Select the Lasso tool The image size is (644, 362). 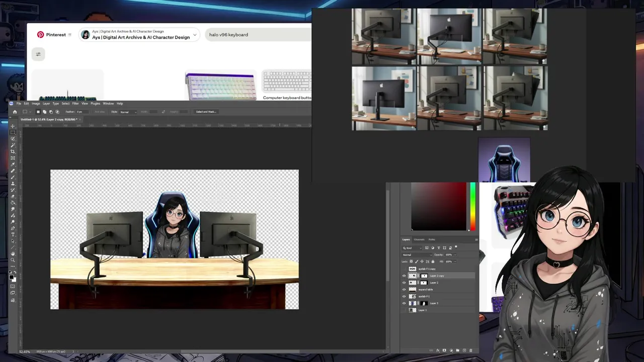click(x=13, y=139)
